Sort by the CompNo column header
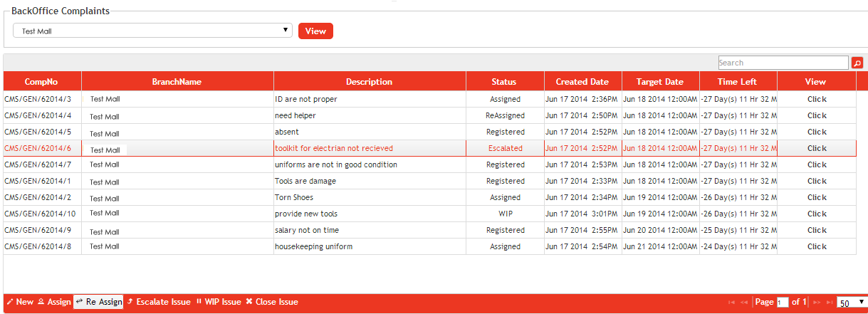This screenshot has height=314, width=868. (41, 82)
